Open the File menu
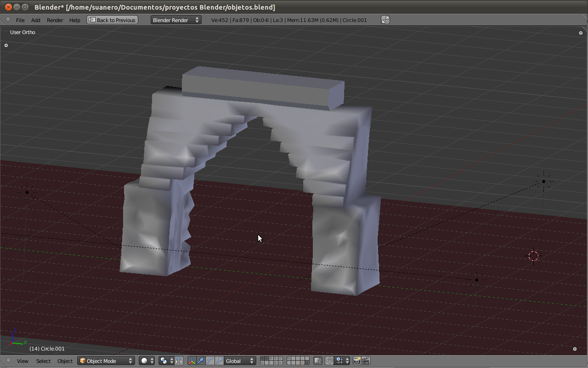 coord(20,20)
